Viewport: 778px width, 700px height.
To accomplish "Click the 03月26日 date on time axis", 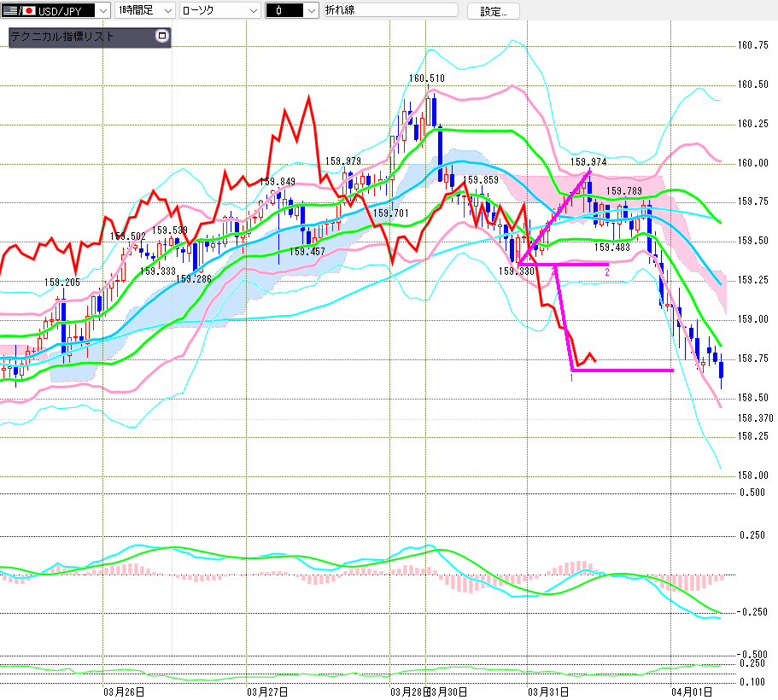I will (x=123, y=691).
